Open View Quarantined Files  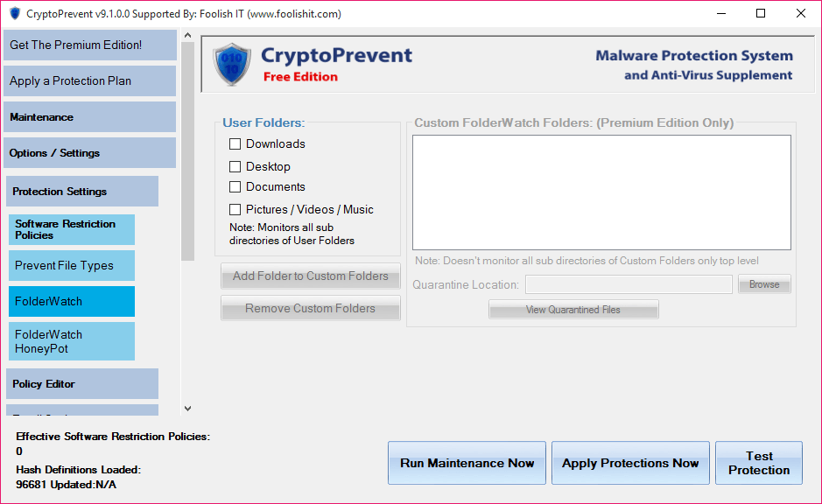[x=573, y=310]
